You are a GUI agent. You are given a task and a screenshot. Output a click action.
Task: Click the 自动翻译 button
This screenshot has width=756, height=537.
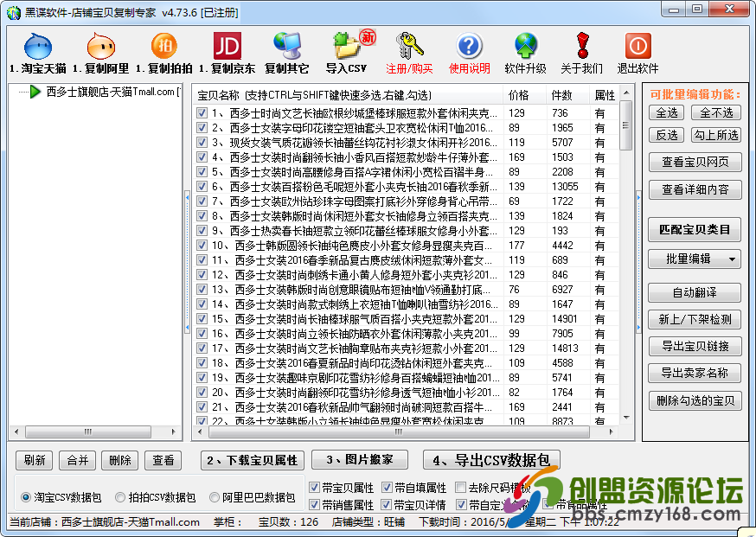point(695,292)
